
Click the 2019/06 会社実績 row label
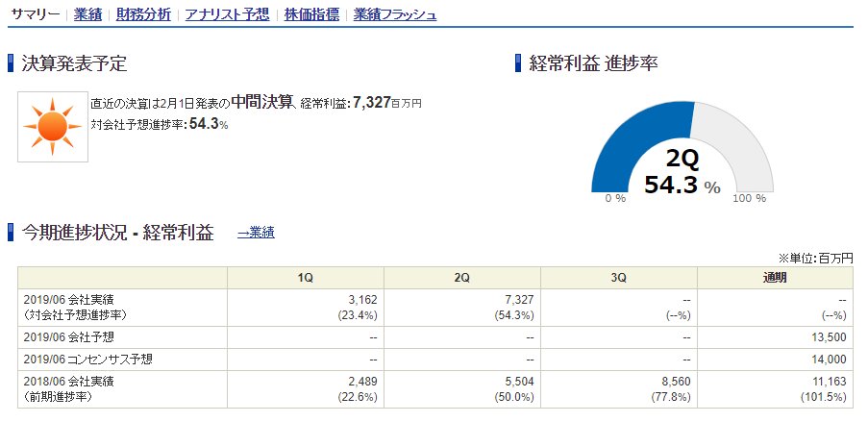pyautogui.click(x=69, y=300)
